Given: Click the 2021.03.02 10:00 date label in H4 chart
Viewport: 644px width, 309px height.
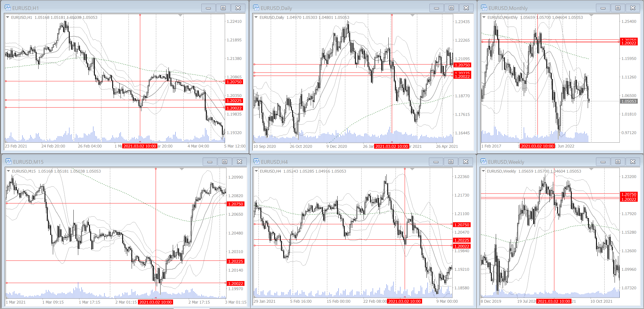Looking at the screenshot, I should tap(404, 301).
